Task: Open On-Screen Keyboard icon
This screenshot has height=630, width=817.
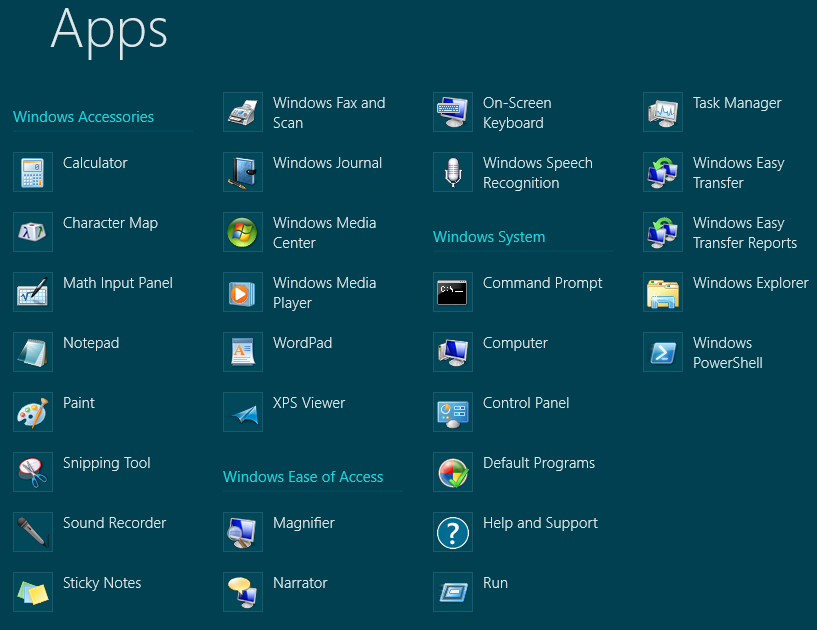Action: tap(453, 112)
